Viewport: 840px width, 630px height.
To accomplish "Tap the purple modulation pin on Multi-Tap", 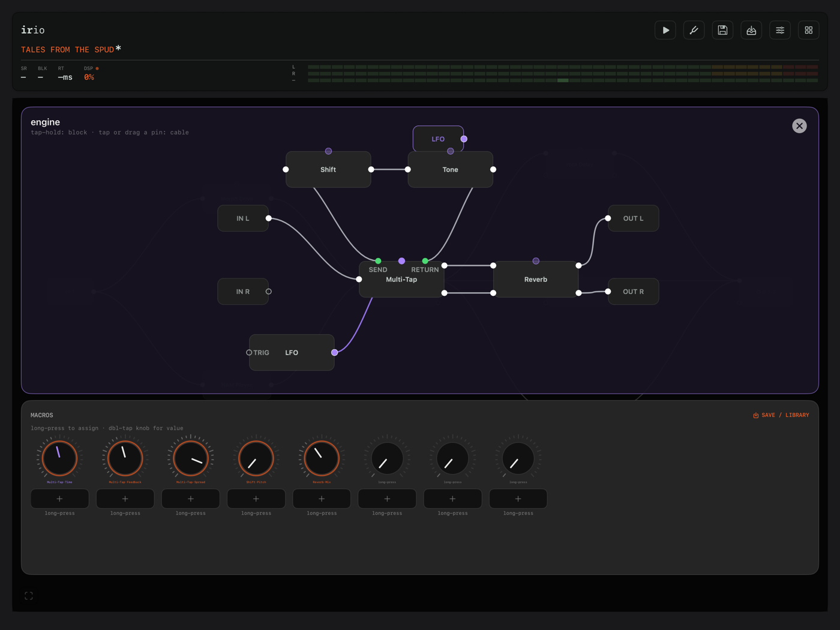I will tap(402, 261).
